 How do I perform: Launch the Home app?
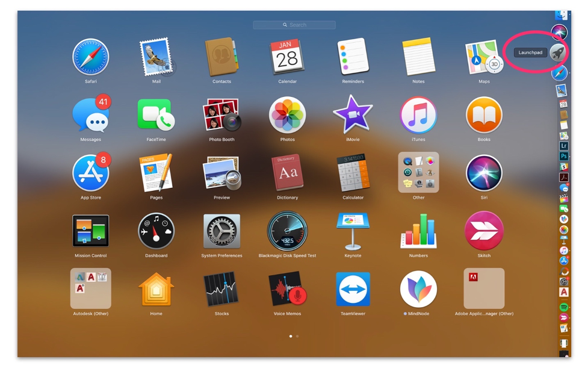click(x=156, y=289)
